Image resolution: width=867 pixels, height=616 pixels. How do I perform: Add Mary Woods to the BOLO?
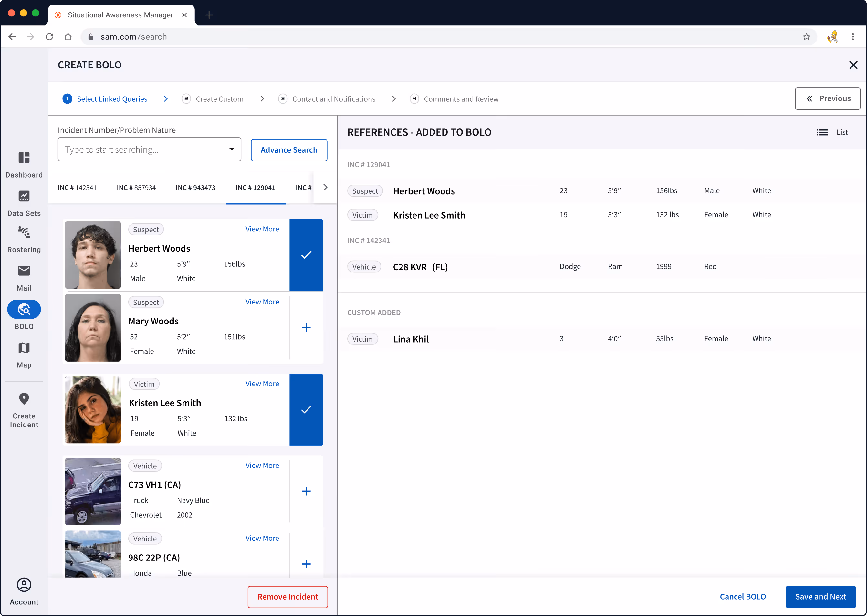tap(306, 327)
